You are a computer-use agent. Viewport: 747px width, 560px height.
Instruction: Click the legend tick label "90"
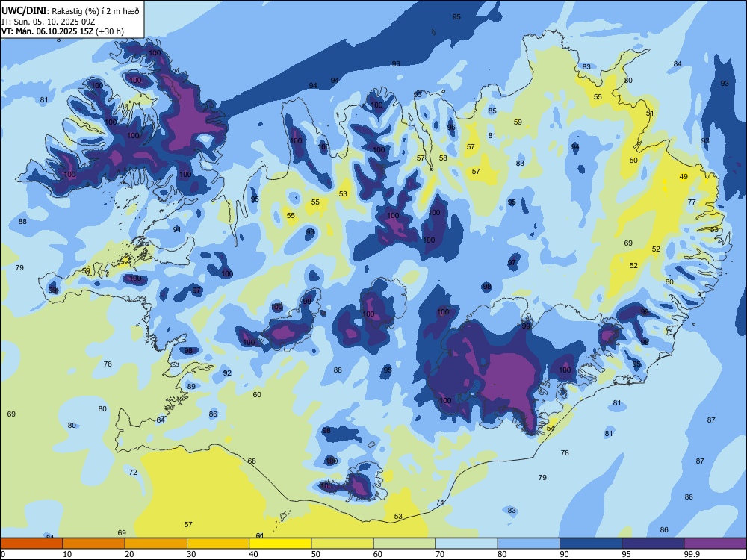[565, 554]
